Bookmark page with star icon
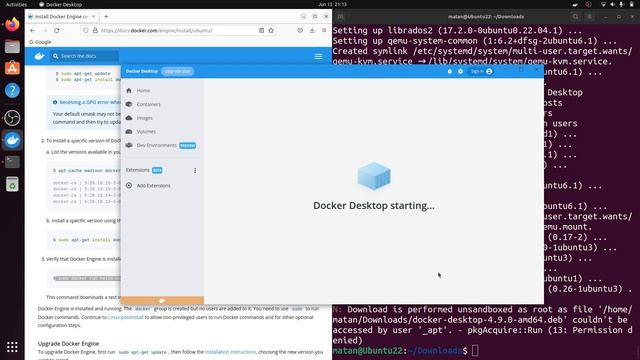640x360 pixels. [271, 31]
